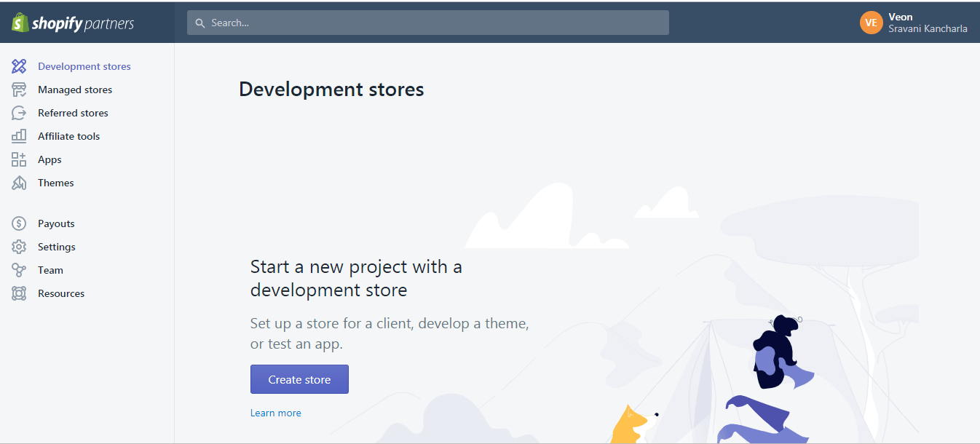Open the Apps section
This screenshot has height=444, width=980.
pyautogui.click(x=50, y=159)
